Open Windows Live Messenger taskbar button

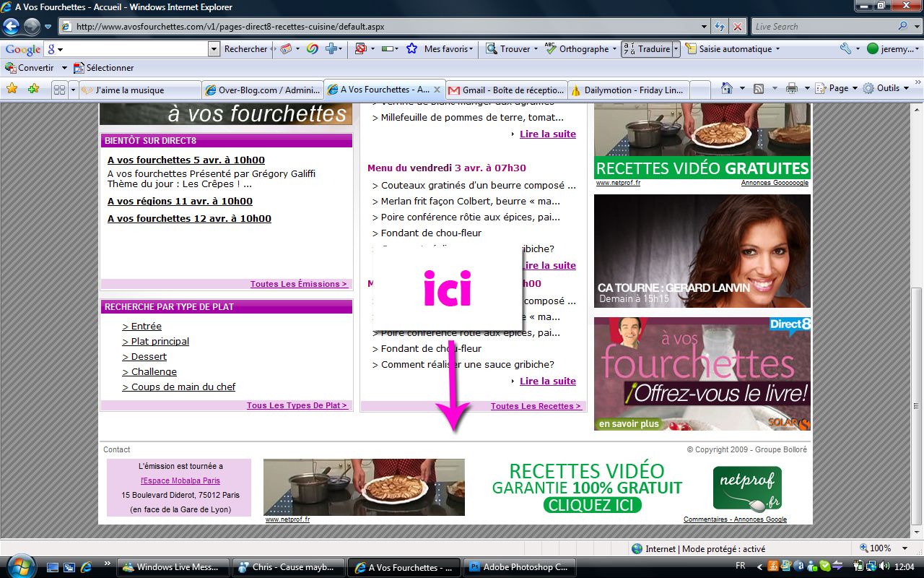coord(173,567)
